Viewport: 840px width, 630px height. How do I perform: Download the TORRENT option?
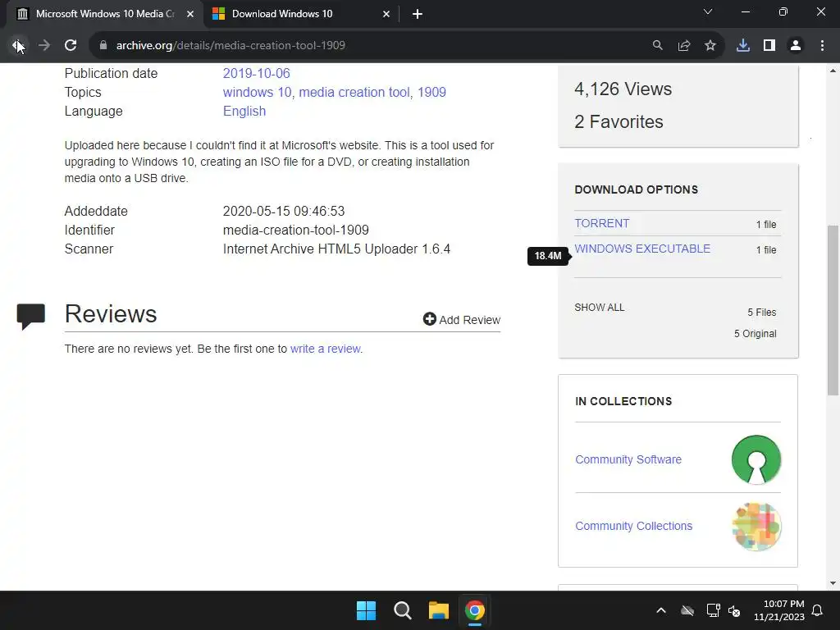tap(601, 223)
